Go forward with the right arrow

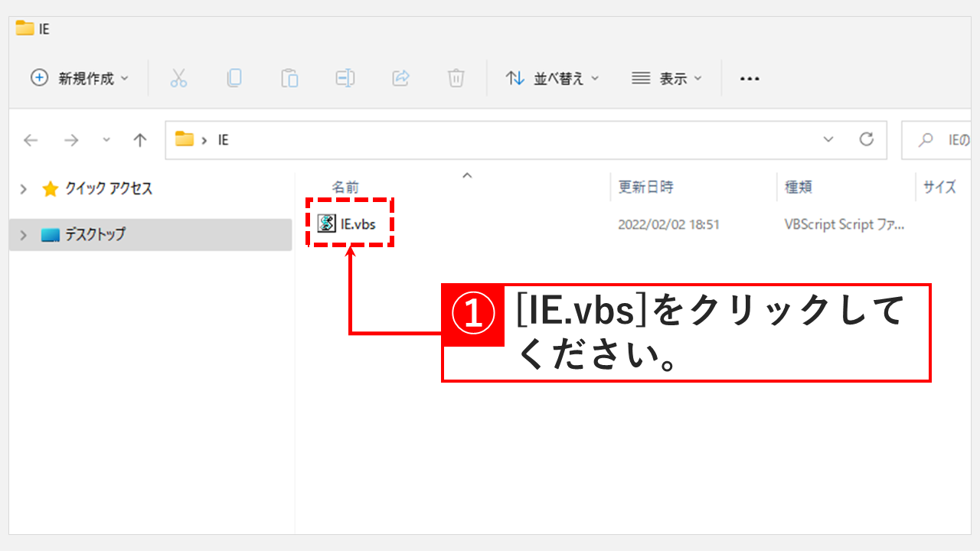71,140
